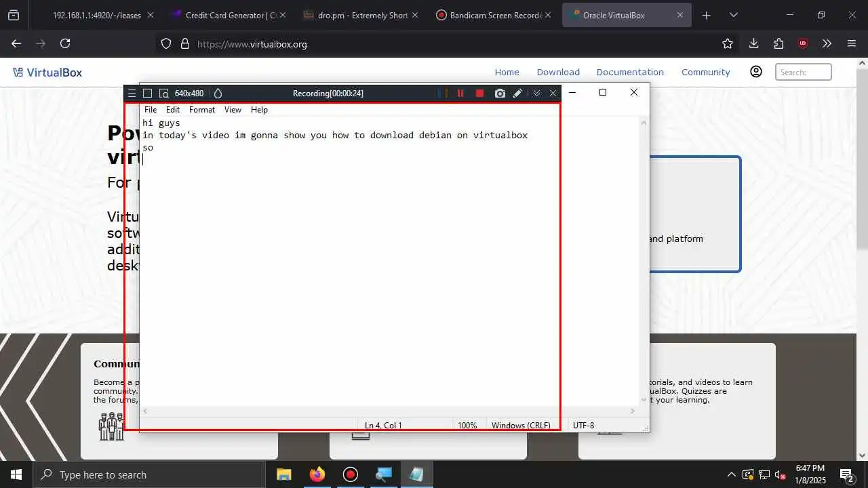Open the Edit menu in Notepad
868x488 pixels.
[173, 110]
